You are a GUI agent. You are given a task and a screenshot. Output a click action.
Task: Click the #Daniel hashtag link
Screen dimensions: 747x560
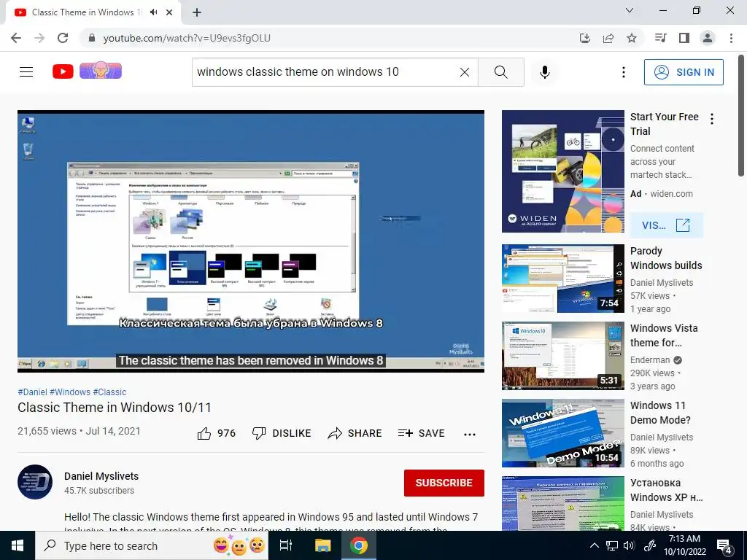point(32,392)
